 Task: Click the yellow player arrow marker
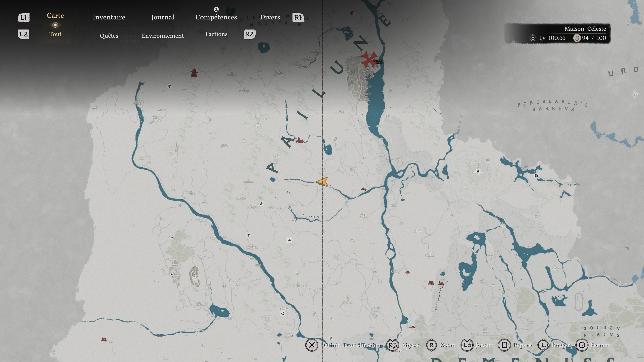[322, 181]
